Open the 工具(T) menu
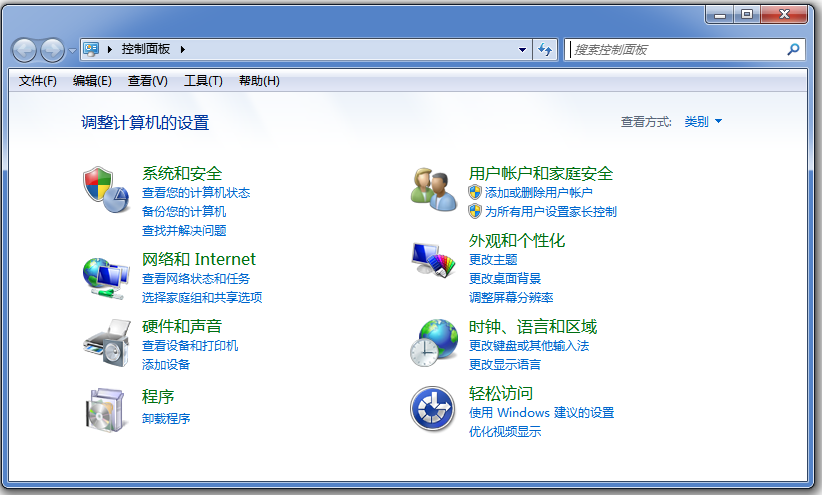This screenshot has width=822, height=495. (x=203, y=81)
